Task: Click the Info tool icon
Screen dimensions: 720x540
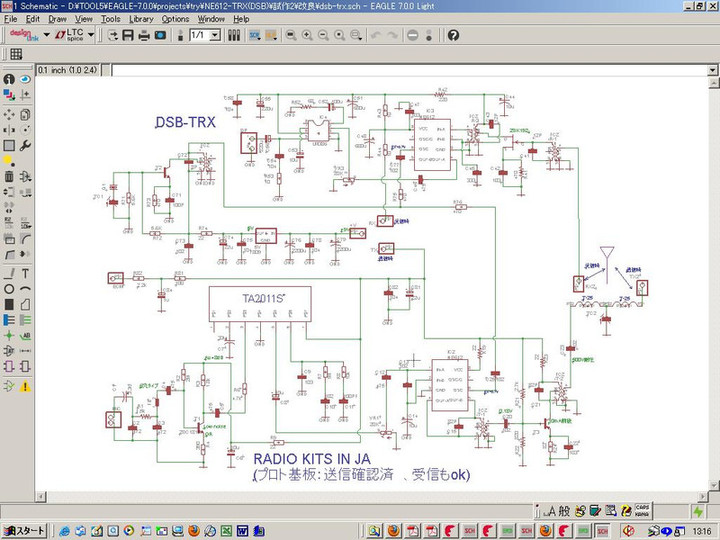Action: (9, 79)
